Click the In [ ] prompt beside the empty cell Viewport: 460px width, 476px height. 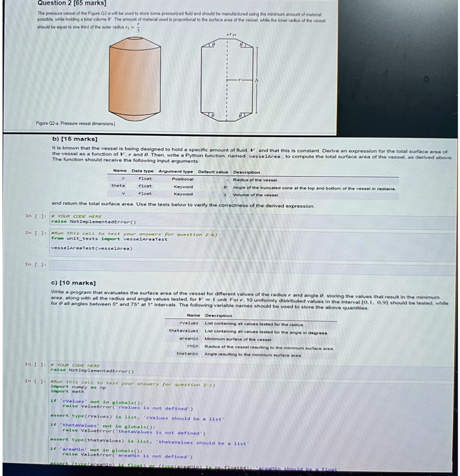coord(35,264)
